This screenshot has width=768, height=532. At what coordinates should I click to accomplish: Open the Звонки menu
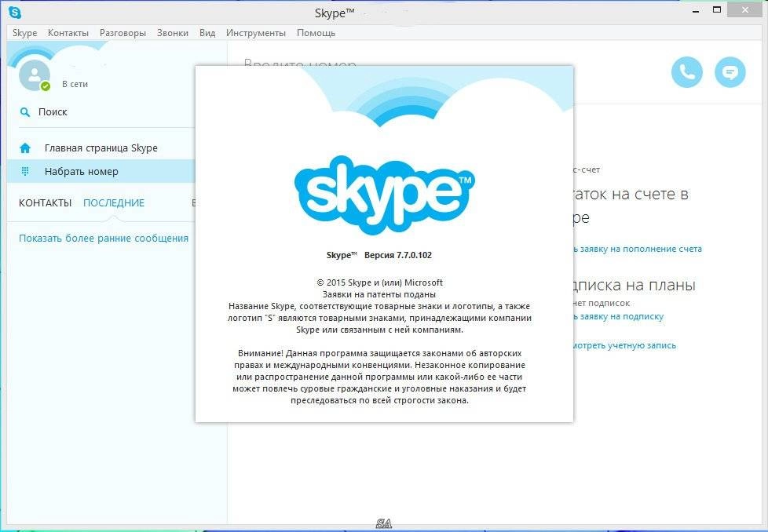tap(173, 33)
